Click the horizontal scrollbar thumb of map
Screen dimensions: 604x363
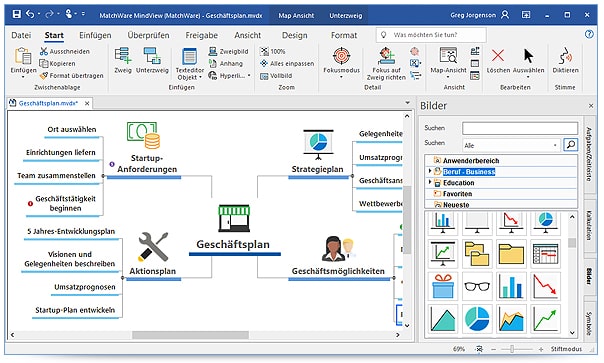coord(190,335)
